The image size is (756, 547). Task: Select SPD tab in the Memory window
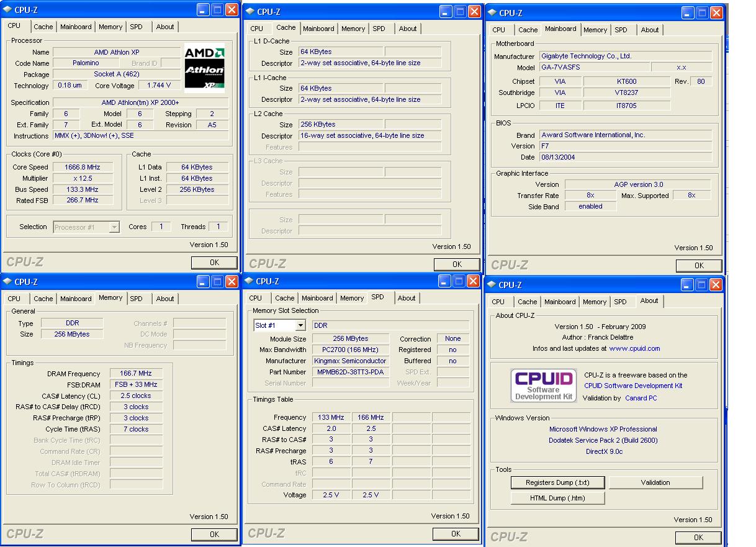[136, 299]
